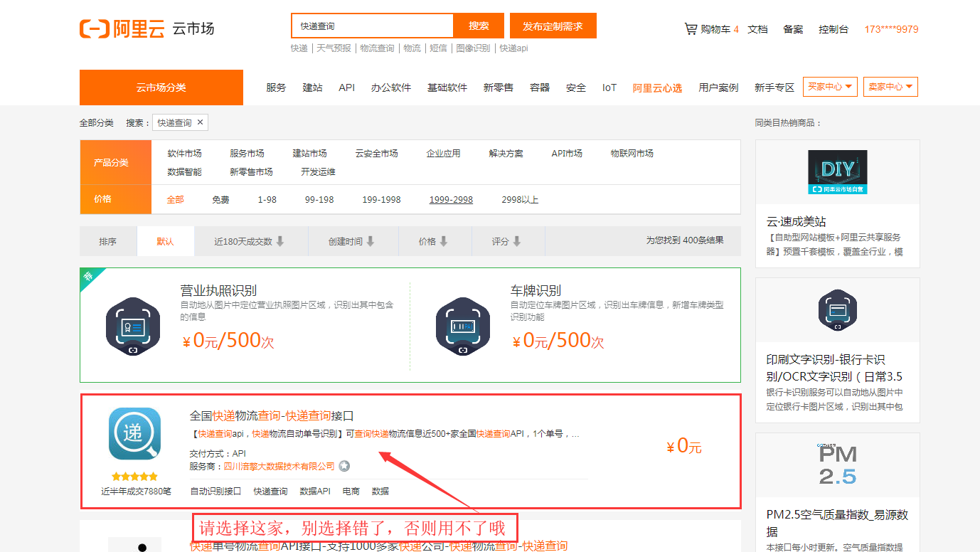Open the 办公软件 navigation item
The image size is (980, 552).
point(390,87)
